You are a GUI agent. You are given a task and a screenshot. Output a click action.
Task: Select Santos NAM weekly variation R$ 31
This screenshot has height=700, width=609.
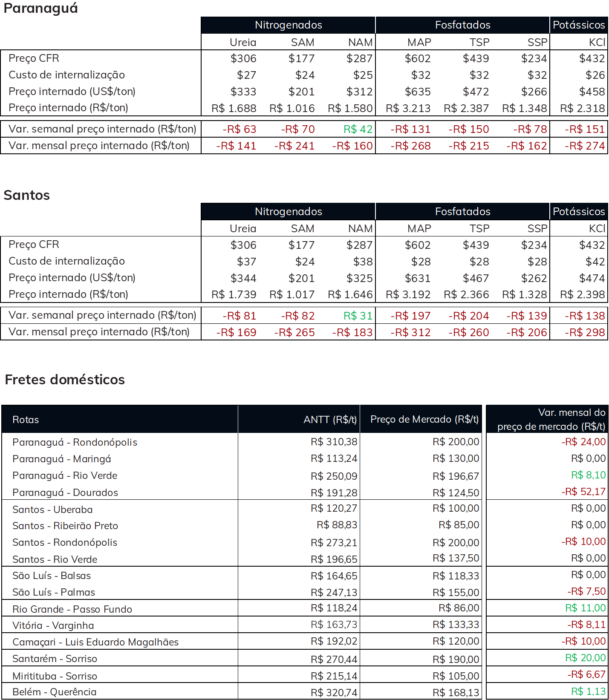(x=358, y=316)
